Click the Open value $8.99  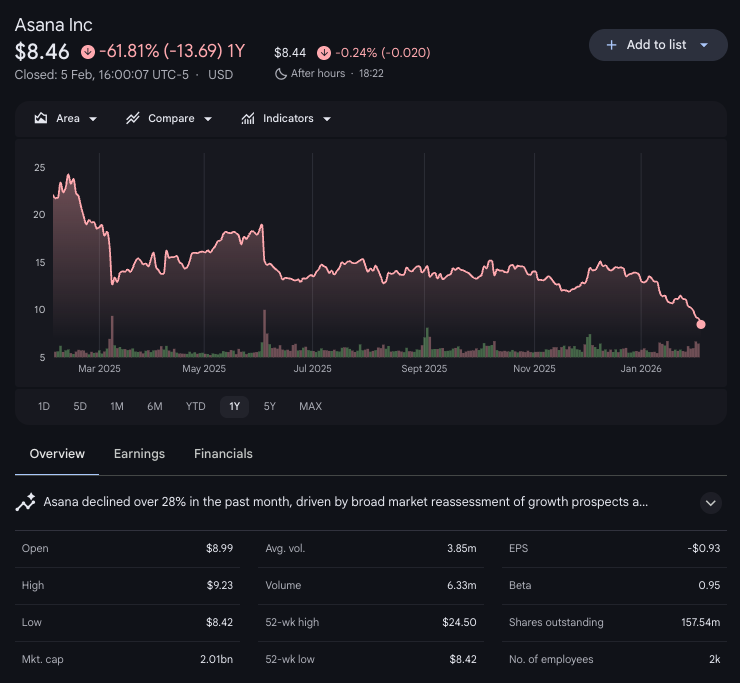point(219,548)
